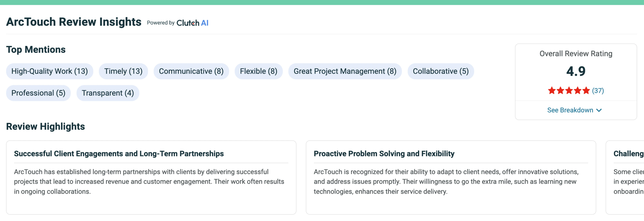The image size is (644, 221).
Task: Click the Top Mentions heading
Action: [36, 50]
